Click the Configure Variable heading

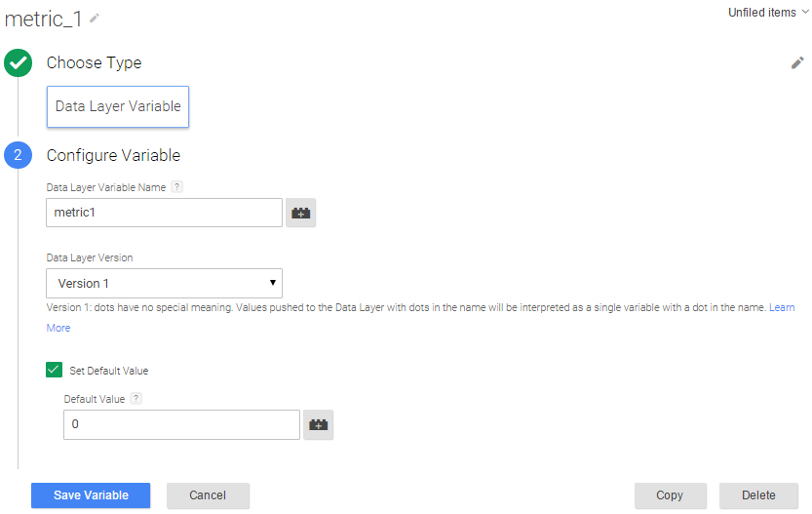coord(113,155)
